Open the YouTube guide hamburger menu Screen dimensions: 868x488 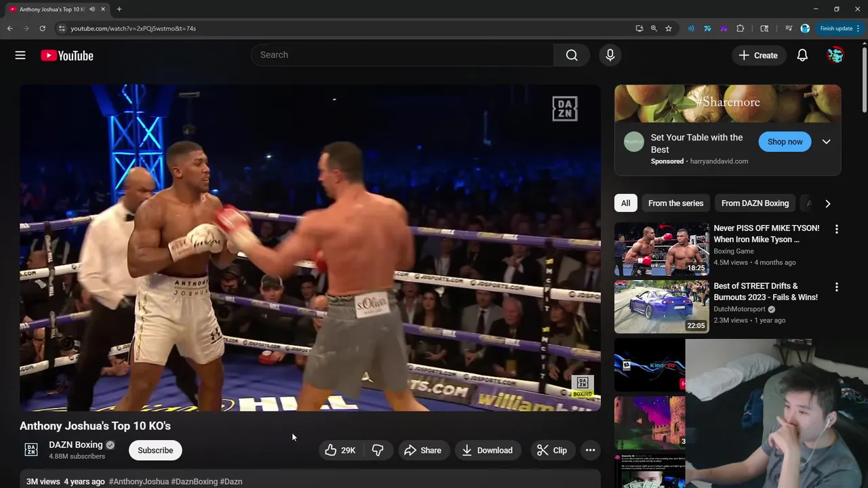pos(20,56)
